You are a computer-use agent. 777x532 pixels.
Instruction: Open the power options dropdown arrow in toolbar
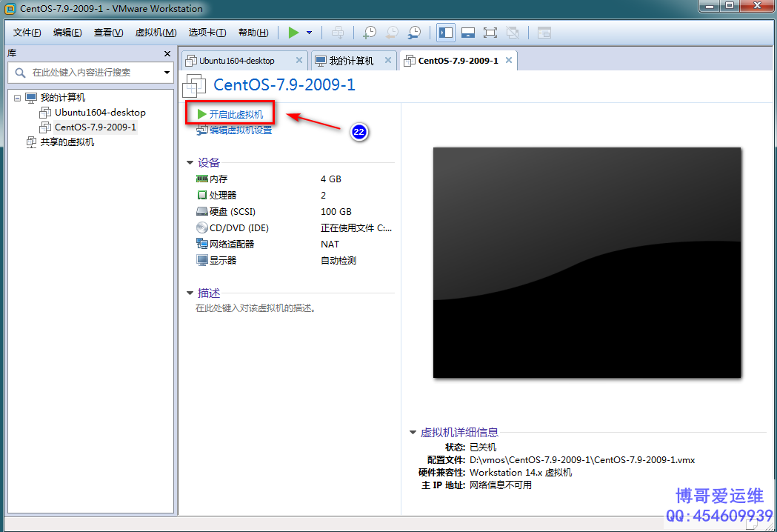coord(309,33)
